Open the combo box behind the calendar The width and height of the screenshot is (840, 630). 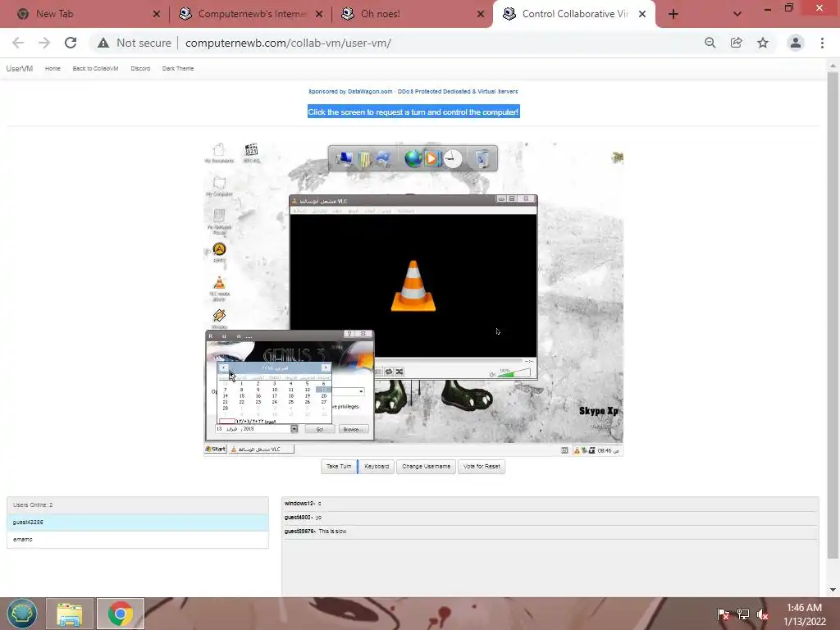[361, 391]
